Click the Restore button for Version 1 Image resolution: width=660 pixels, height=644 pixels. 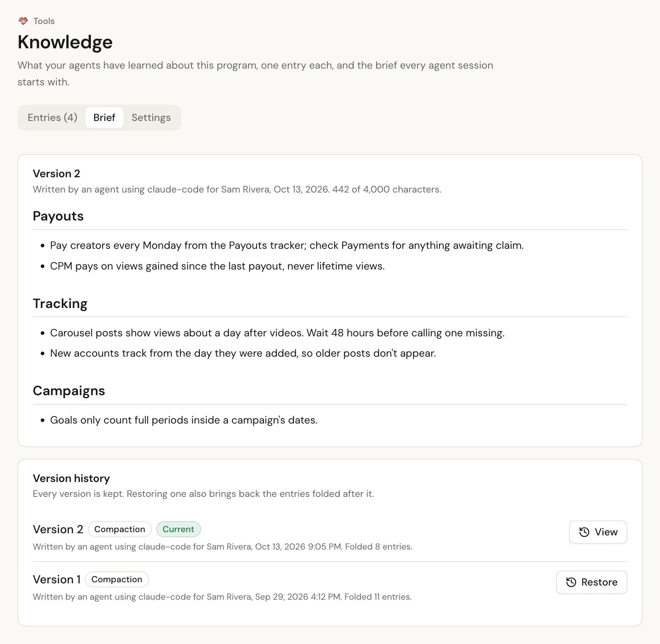591,582
